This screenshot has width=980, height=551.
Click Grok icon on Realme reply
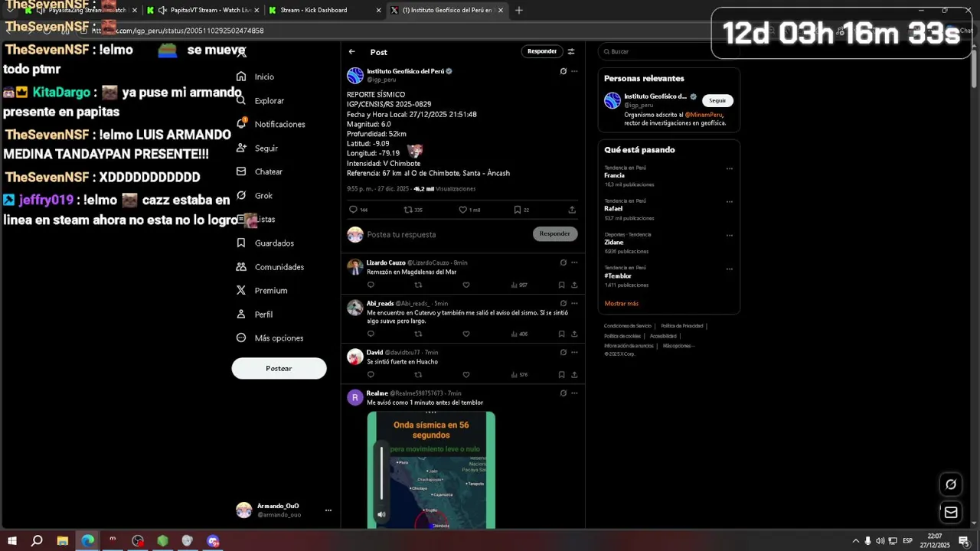click(563, 393)
